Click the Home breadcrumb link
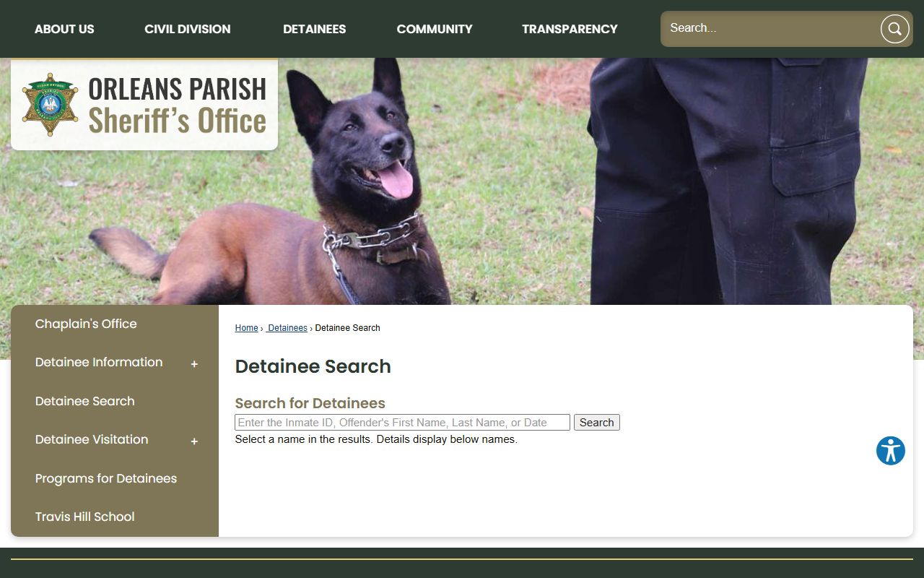 246,328
